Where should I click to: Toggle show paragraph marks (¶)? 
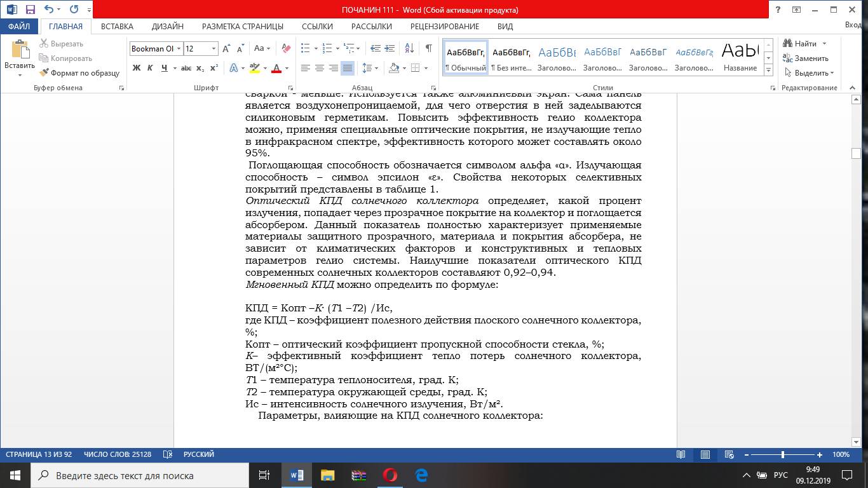coord(429,48)
